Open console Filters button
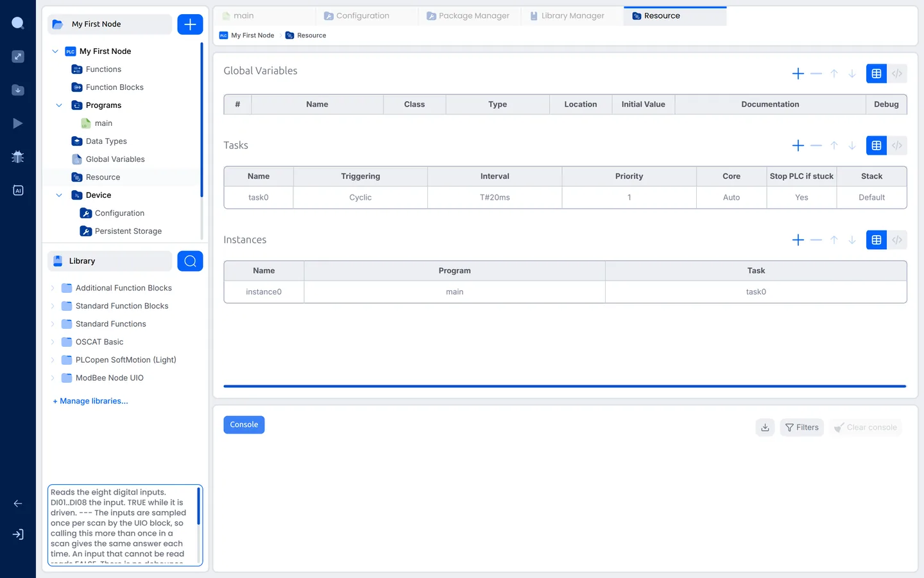 click(x=802, y=428)
